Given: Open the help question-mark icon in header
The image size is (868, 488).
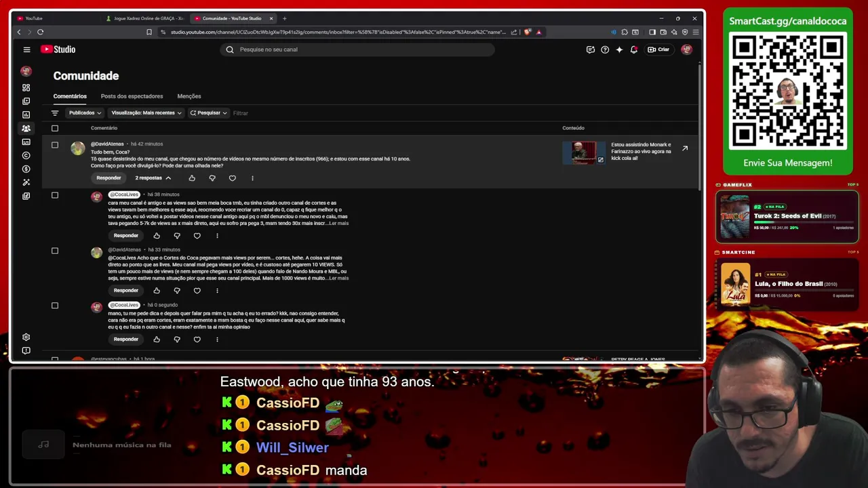Looking at the screenshot, I should (605, 49).
